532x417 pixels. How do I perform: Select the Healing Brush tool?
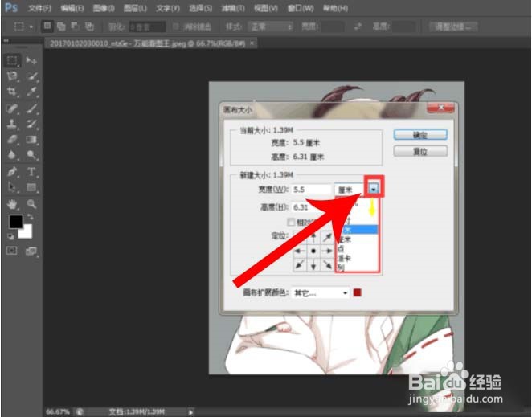[x=12, y=108]
